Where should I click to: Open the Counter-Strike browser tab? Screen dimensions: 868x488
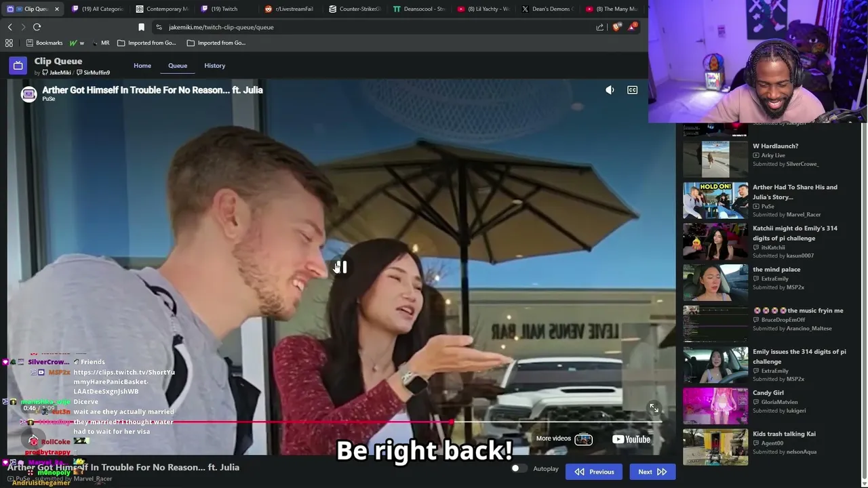click(x=355, y=9)
